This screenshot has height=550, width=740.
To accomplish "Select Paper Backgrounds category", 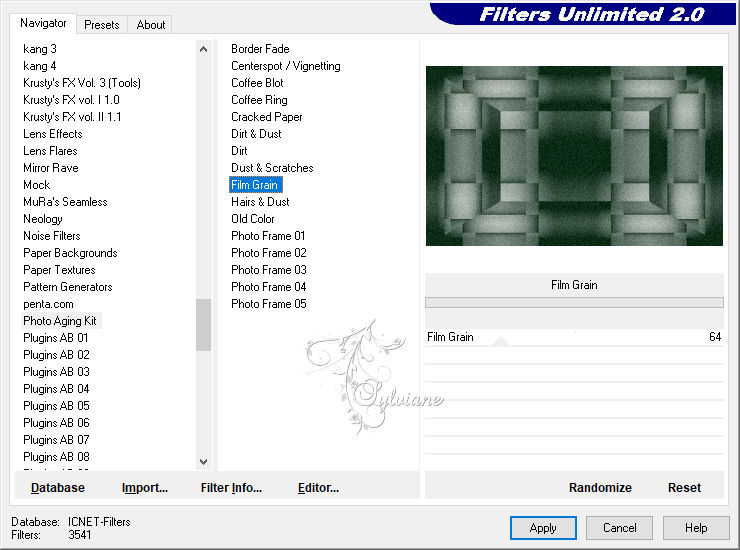I will 70,253.
